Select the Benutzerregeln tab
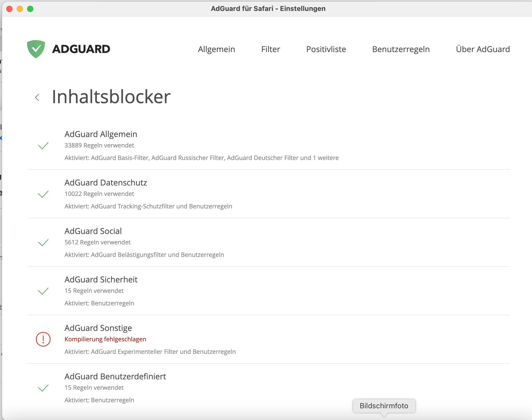 tap(401, 49)
